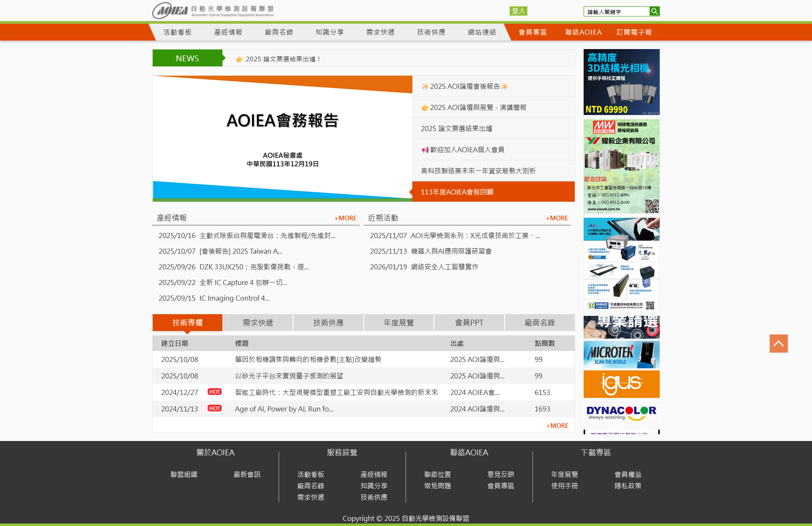The height and width of the screenshot is (526, 812).
Task: Click the green search magnifier icon
Action: (654, 11)
